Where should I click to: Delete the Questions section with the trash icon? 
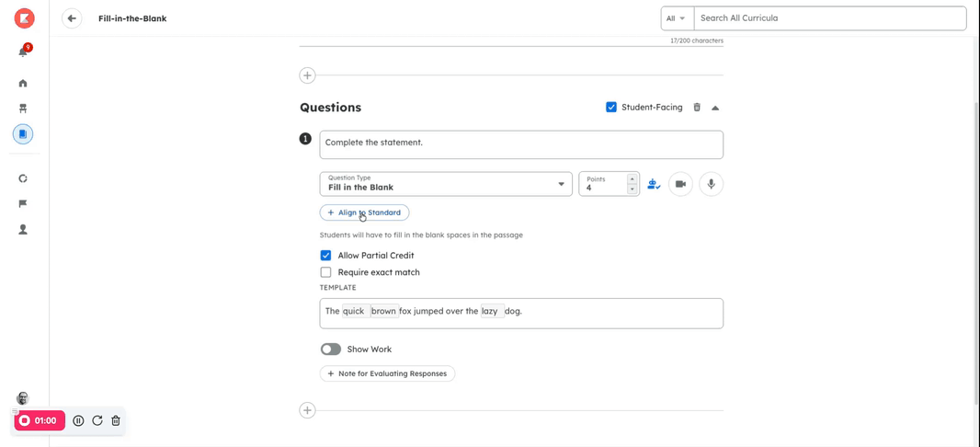pos(697,108)
